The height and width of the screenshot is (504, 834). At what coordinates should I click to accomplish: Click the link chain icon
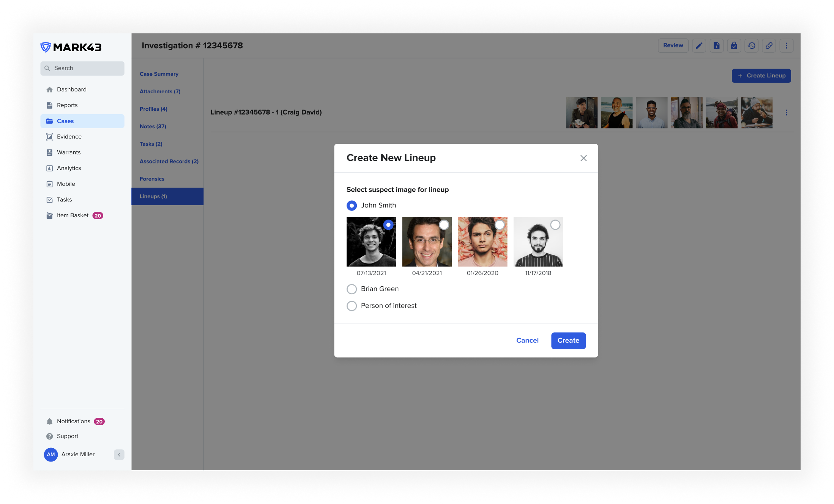coord(769,46)
